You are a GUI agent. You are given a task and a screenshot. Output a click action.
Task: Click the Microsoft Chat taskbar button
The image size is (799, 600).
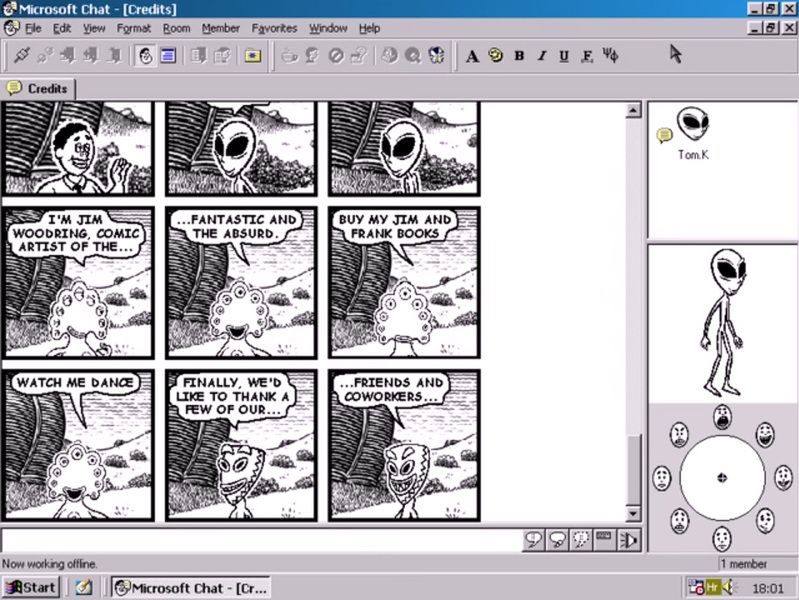tap(191, 588)
